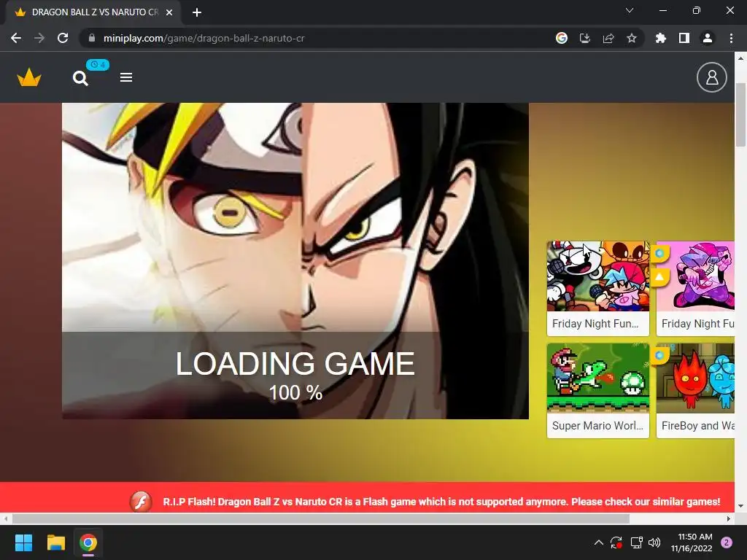Select the Dragon Ball Z vs Naruto CR tab
This screenshot has height=560, width=747.
[93, 12]
